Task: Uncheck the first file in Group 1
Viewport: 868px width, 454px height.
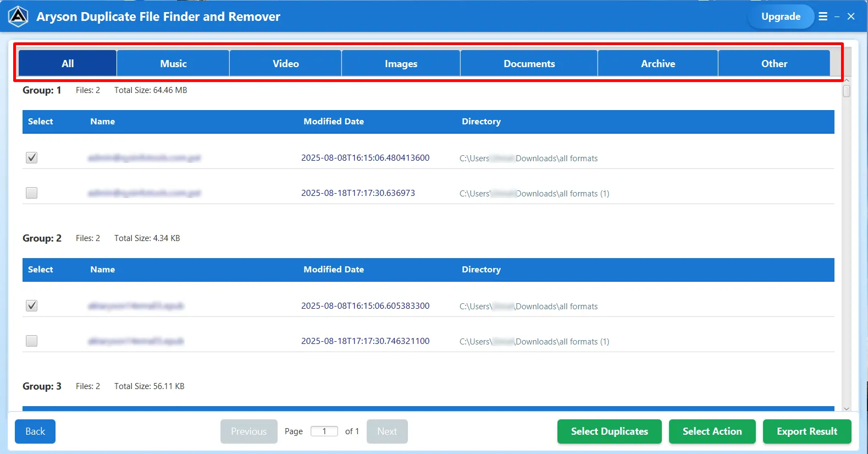Action: pos(32,158)
